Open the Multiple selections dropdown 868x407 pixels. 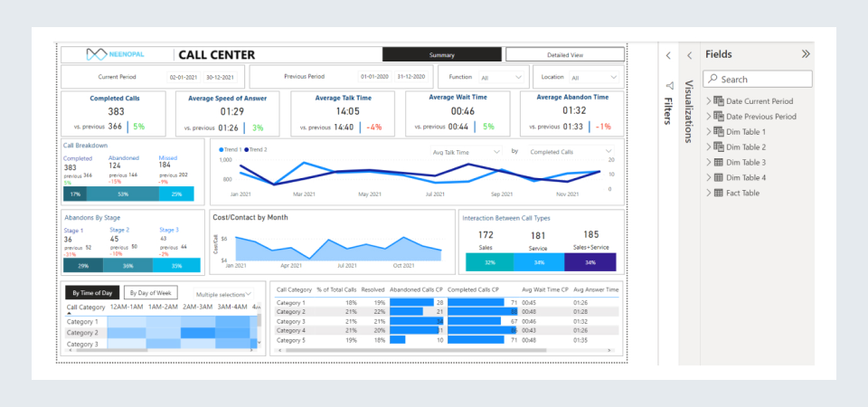tap(223, 294)
